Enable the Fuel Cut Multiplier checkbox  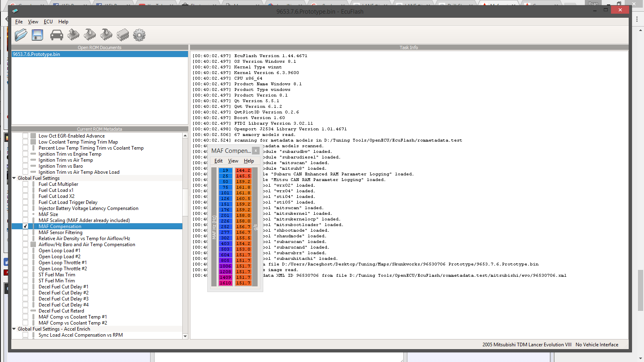25,184
